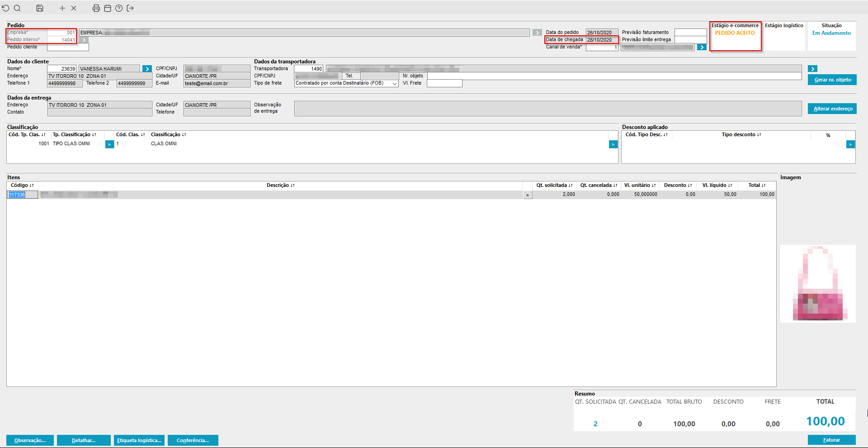Sort by Qt. cancelada column

(x=599, y=185)
